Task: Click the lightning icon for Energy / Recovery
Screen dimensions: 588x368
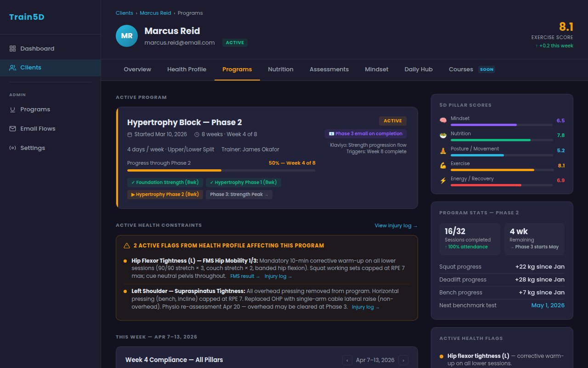Action: [x=443, y=180]
